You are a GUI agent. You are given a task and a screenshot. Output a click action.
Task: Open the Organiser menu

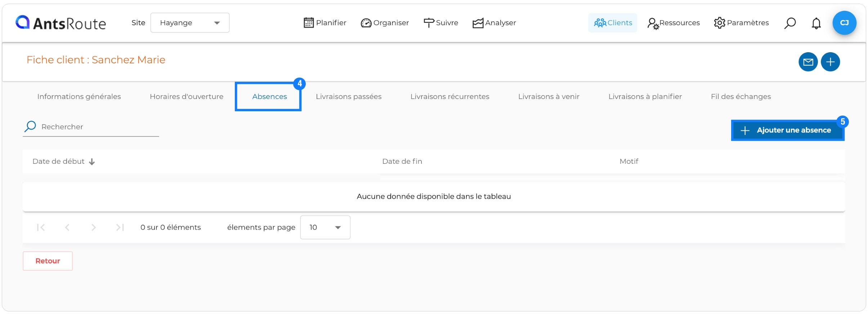pyautogui.click(x=385, y=23)
